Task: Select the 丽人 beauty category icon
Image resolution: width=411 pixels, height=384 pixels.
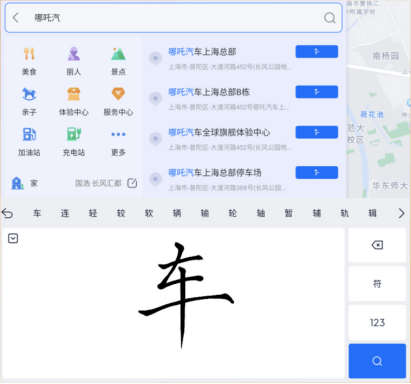Action: 74,61
